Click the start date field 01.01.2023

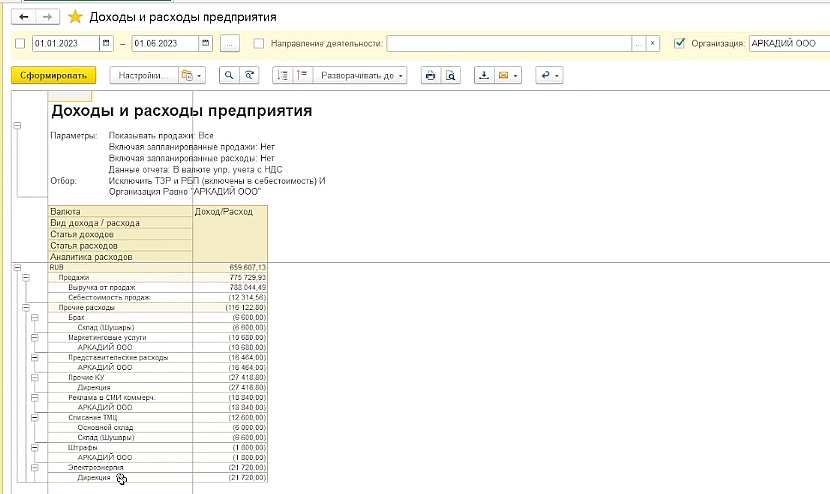(x=66, y=43)
